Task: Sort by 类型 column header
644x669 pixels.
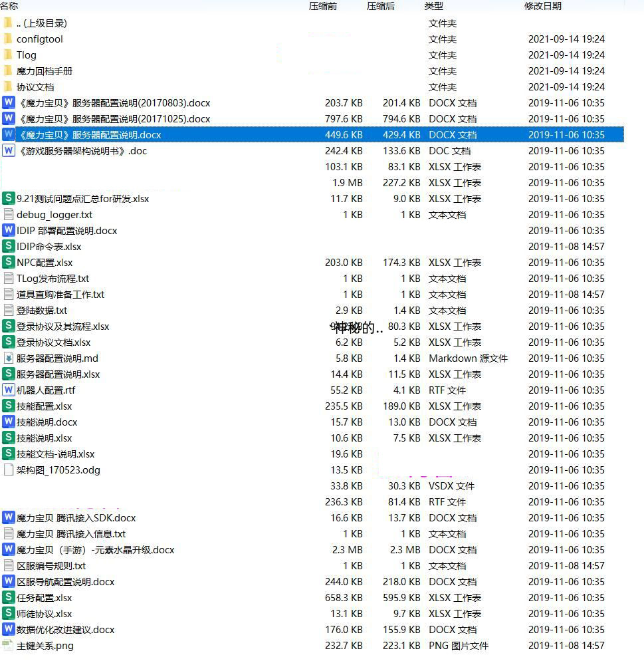Action: click(434, 6)
